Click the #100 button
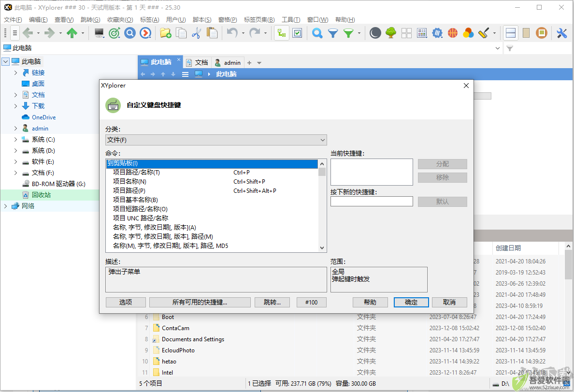Viewport: 574px width, 392px height. [312, 302]
